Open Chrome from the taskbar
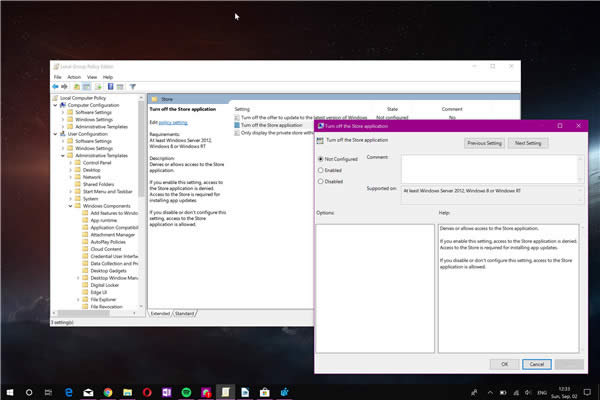The image size is (600, 400). [106, 390]
